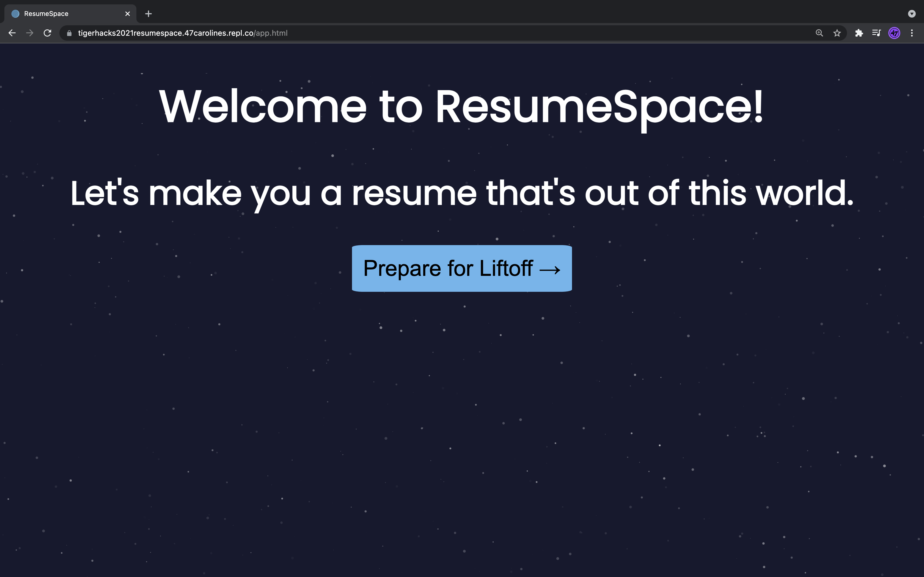Viewport: 924px width, 577px height.
Task: Click the Welcome to ResumeSpace heading
Action: (461, 107)
